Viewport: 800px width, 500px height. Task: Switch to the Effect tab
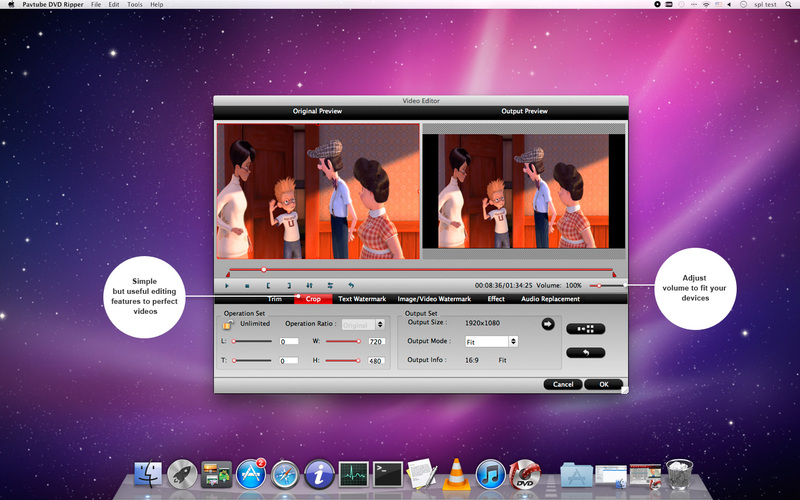(x=496, y=299)
